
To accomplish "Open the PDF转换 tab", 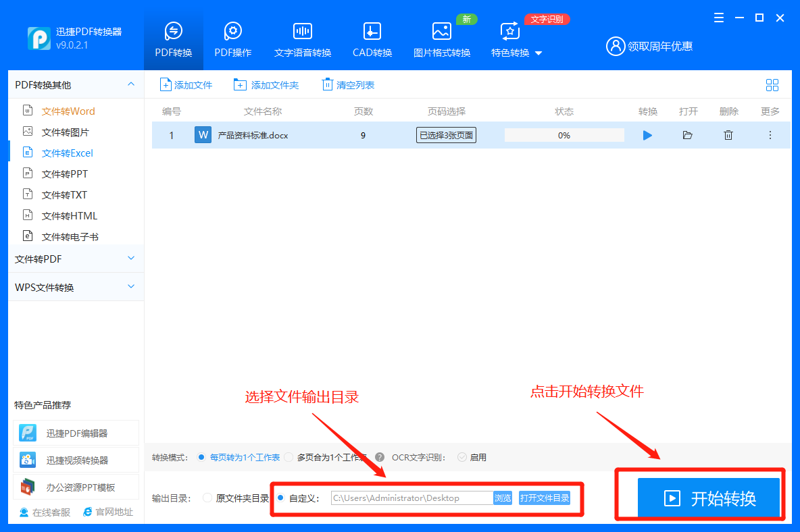I will click(174, 41).
